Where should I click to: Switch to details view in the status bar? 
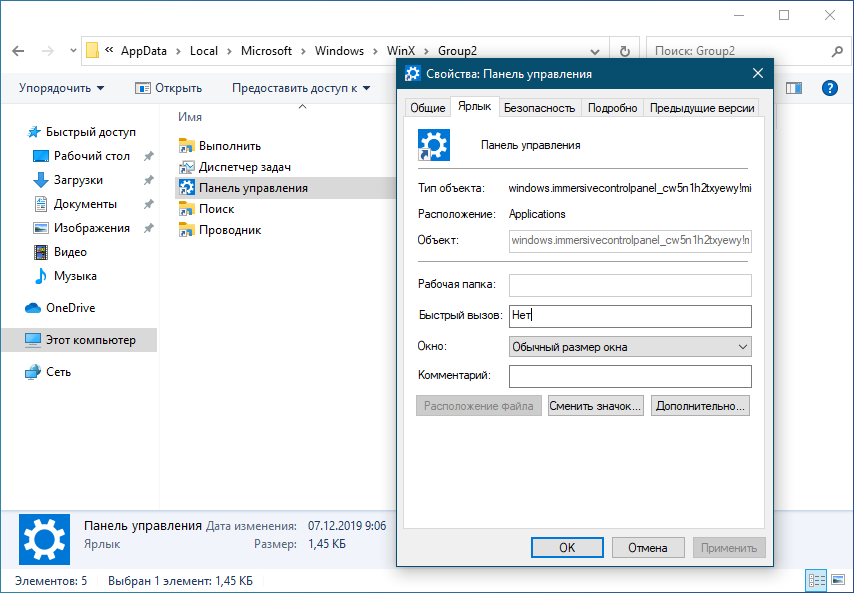[816, 580]
